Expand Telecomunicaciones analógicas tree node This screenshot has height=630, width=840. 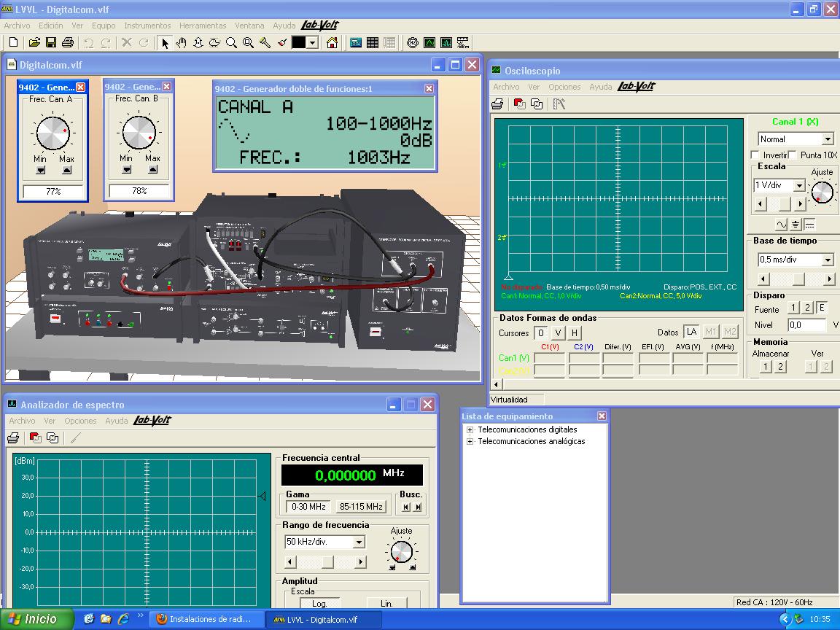point(470,441)
